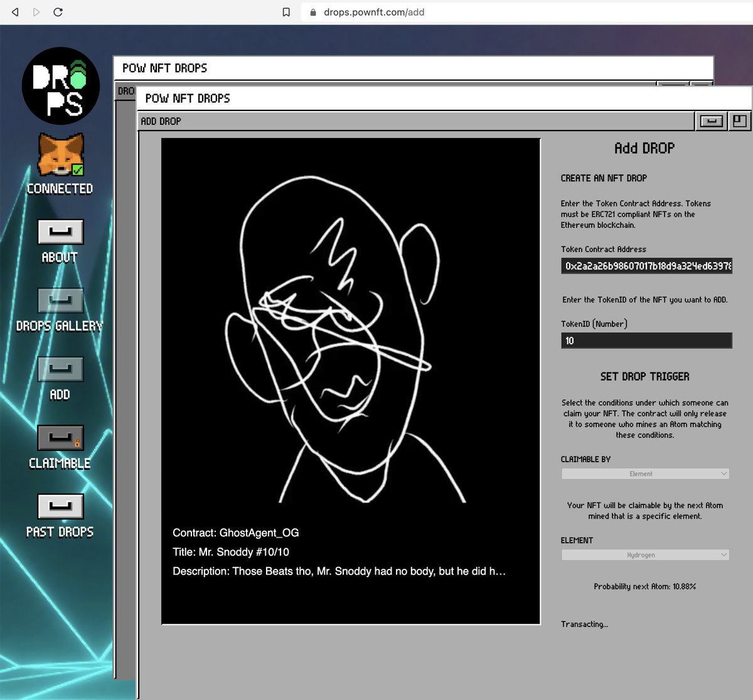The height and width of the screenshot is (700, 753).
Task: Bookmark this page using the bookmark icon
Action: pyautogui.click(x=286, y=12)
